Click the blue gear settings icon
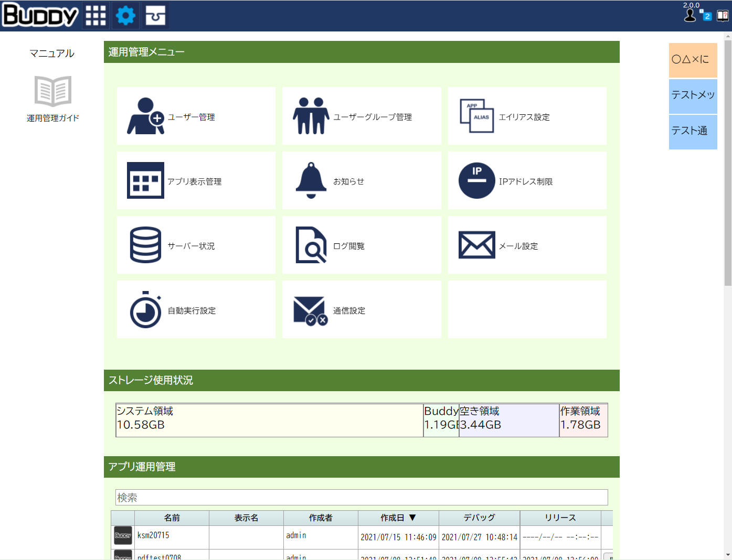Image resolution: width=732 pixels, height=560 pixels. click(x=125, y=16)
